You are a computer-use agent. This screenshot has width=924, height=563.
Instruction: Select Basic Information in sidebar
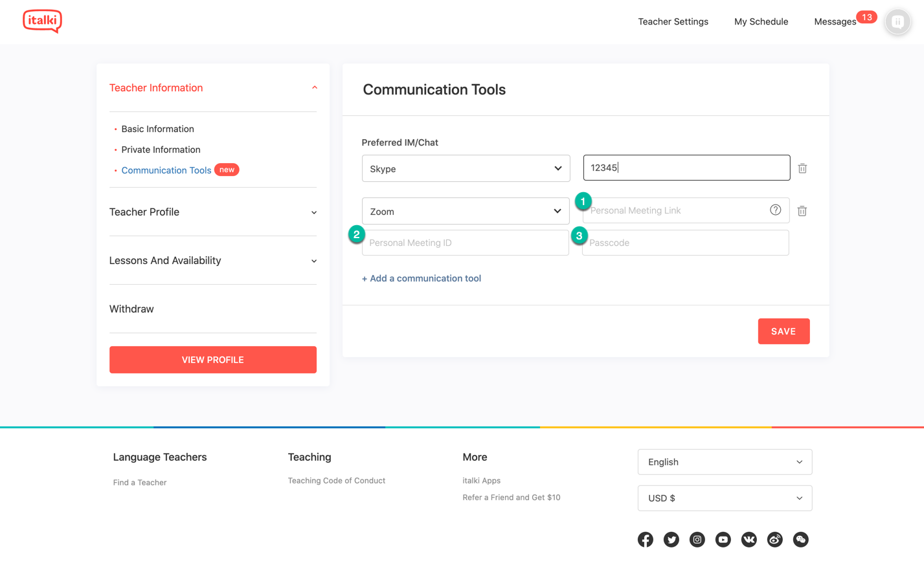point(157,129)
